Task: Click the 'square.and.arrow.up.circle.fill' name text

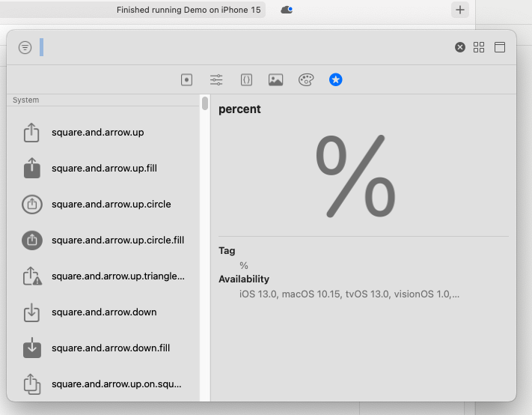Action: pyautogui.click(x=117, y=240)
